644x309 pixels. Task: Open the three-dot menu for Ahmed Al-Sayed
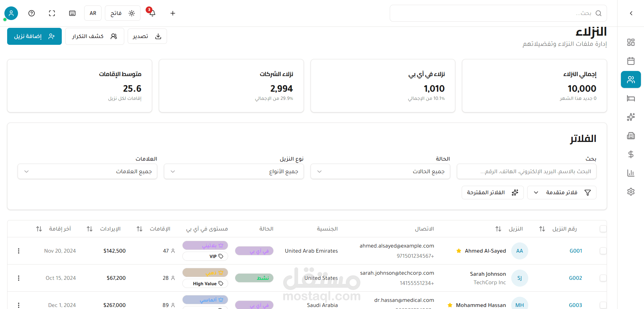click(x=19, y=251)
